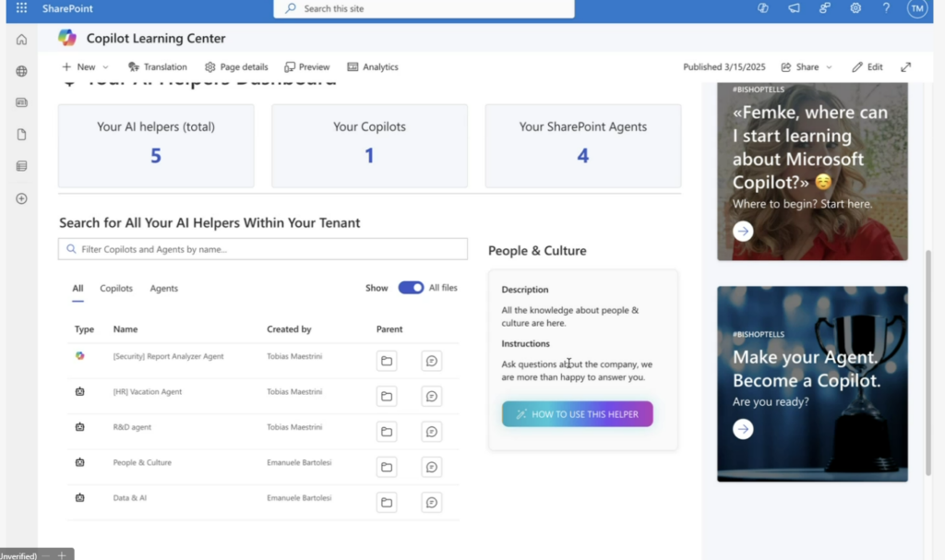
Task: Open the app launcher waffle icon
Action: coord(22,8)
